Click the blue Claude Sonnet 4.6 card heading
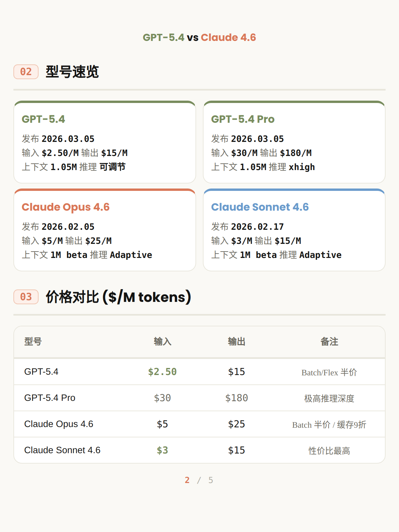399x532 pixels. click(x=260, y=207)
